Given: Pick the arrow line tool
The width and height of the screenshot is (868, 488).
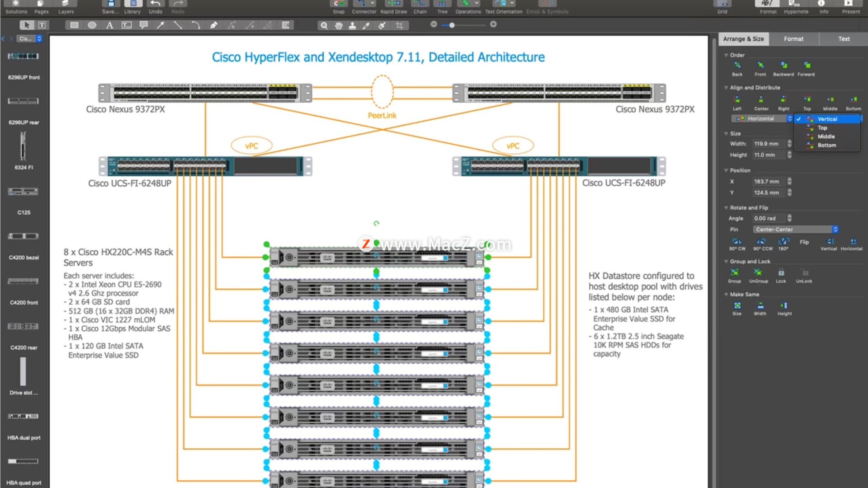Looking at the screenshot, I should tap(160, 25).
